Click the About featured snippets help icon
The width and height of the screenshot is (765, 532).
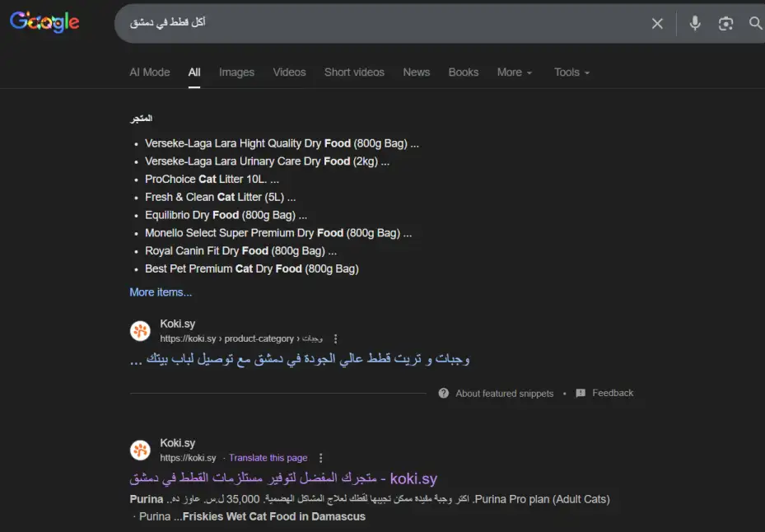(444, 394)
